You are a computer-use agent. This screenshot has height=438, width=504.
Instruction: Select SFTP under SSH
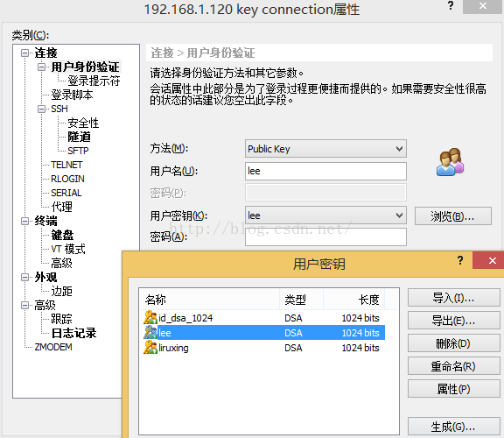point(78,151)
